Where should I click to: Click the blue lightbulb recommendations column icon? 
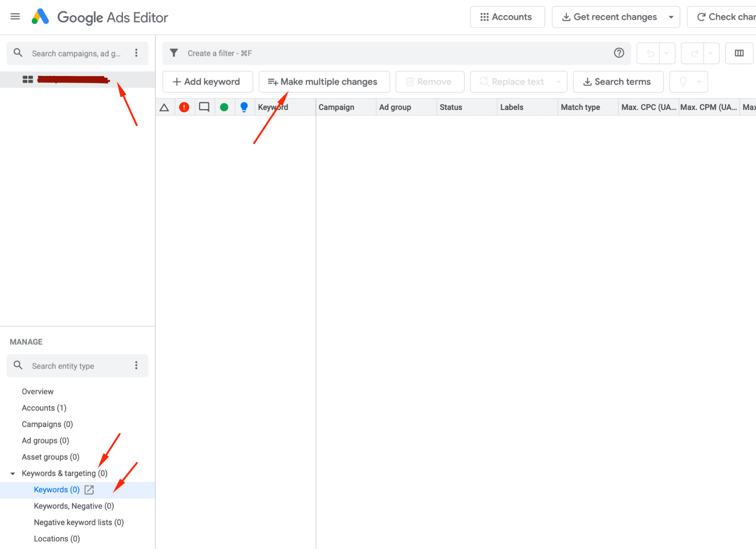[244, 107]
